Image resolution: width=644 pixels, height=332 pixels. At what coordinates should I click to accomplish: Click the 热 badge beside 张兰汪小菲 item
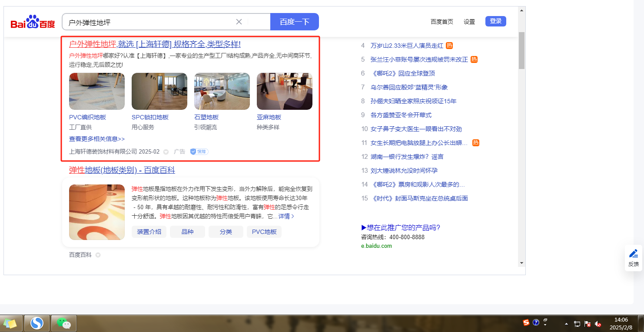pyautogui.click(x=475, y=59)
